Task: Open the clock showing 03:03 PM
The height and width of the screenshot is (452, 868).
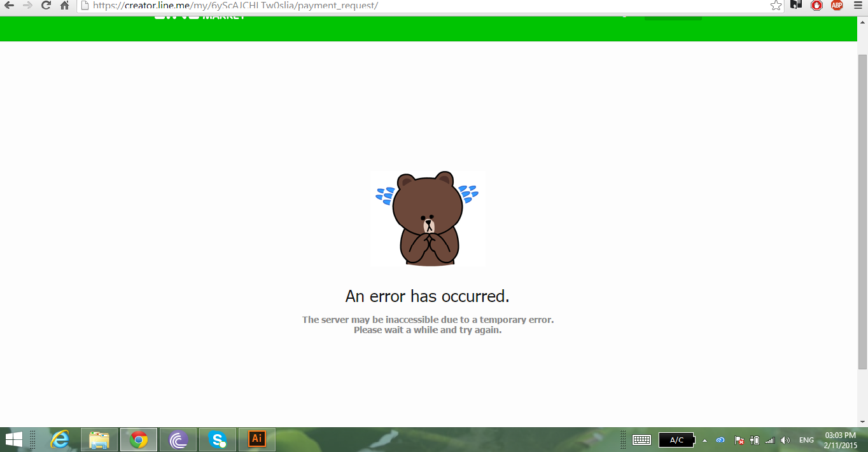Action: [840, 440]
